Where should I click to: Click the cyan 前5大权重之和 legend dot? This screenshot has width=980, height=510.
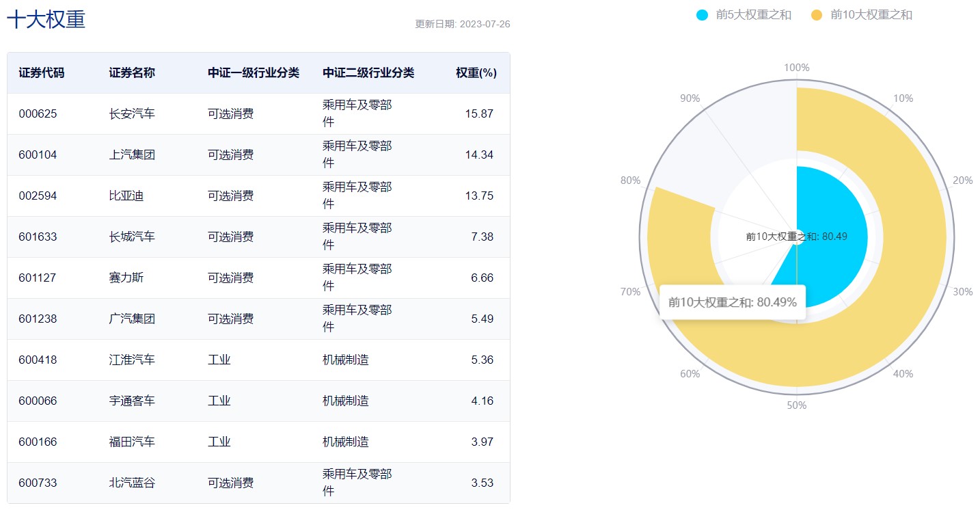[x=702, y=15]
